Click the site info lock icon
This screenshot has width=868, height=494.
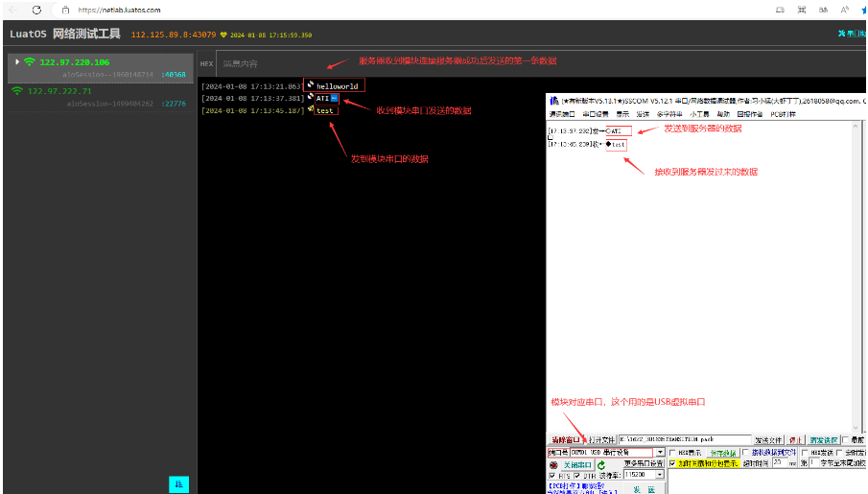(x=65, y=10)
